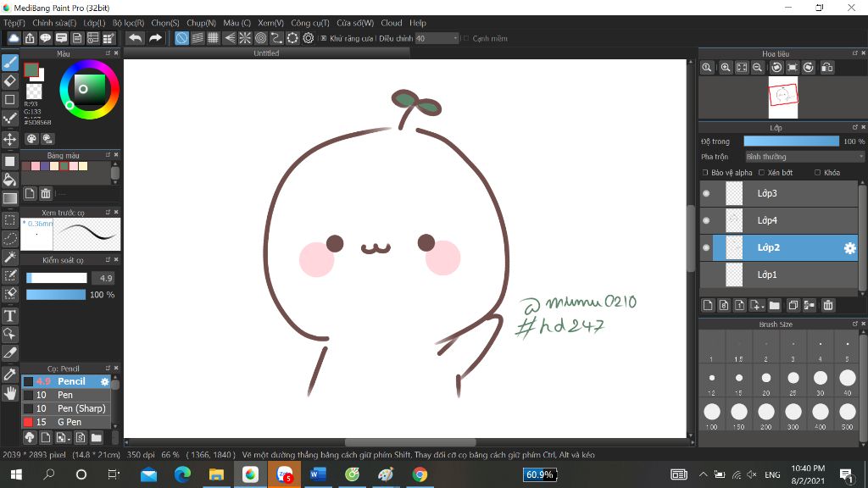Select the Lasso selection tool
The image size is (868, 488).
(10, 238)
